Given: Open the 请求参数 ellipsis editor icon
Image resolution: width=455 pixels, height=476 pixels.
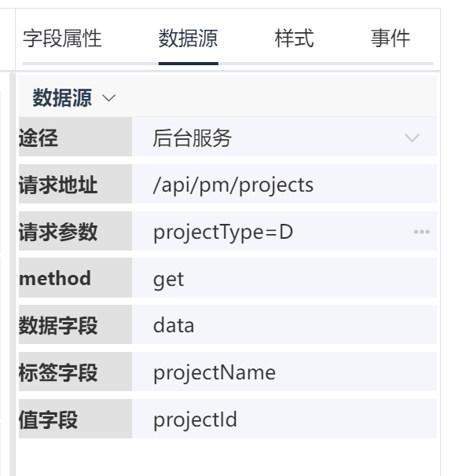Looking at the screenshot, I should point(421,232).
